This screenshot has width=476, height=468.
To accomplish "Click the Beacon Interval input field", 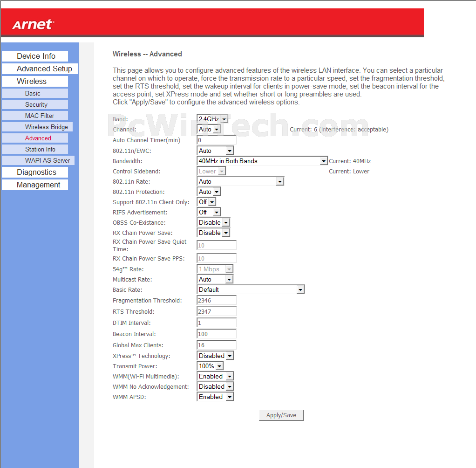I will [217, 334].
